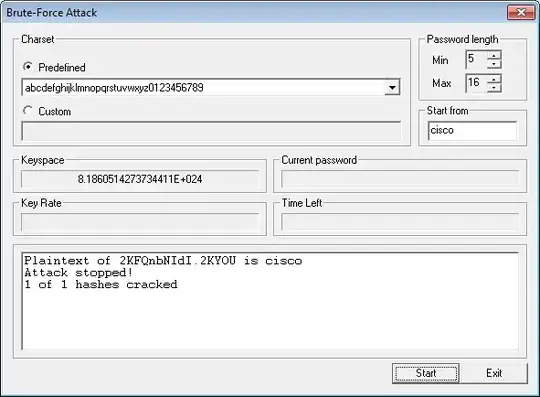The width and height of the screenshot is (540, 397).
Task: Click the Custom charset input field
Action: click(x=211, y=131)
